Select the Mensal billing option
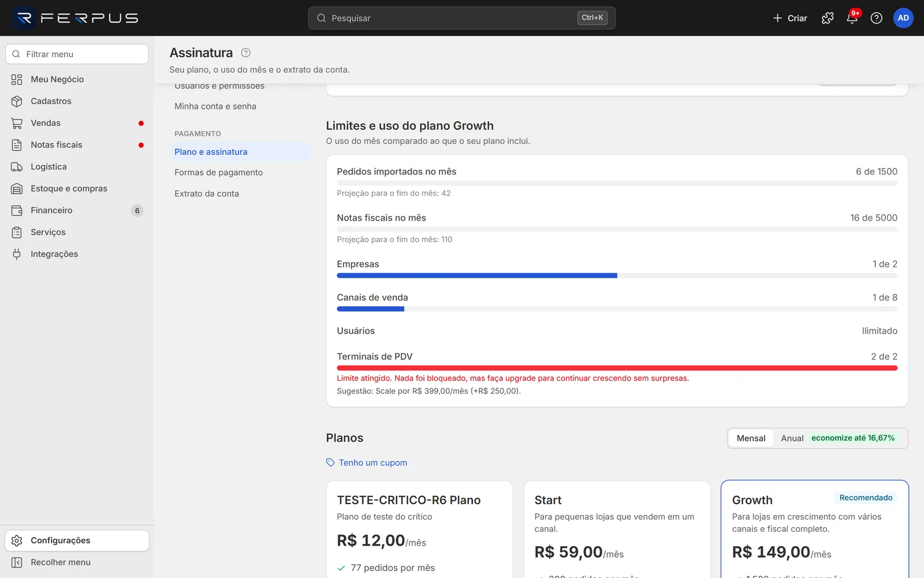Screen dimensions: 924x578 pos(751,438)
